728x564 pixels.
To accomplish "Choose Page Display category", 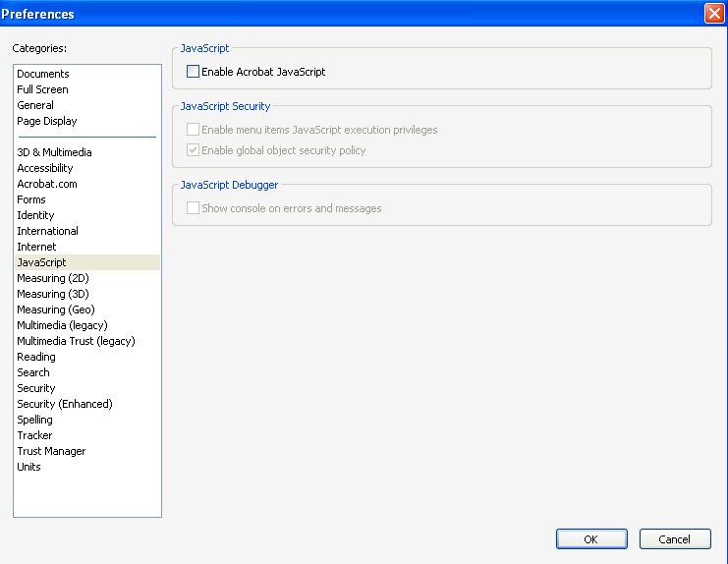I will point(46,121).
